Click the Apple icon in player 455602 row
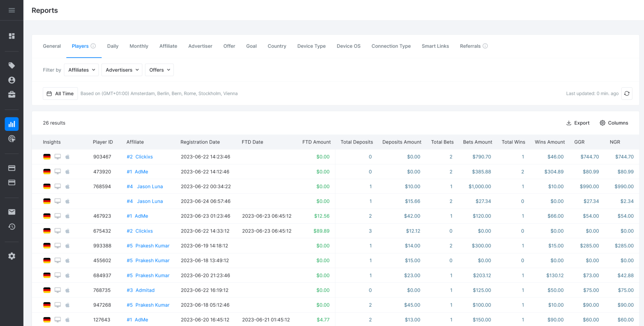 [x=68, y=261]
